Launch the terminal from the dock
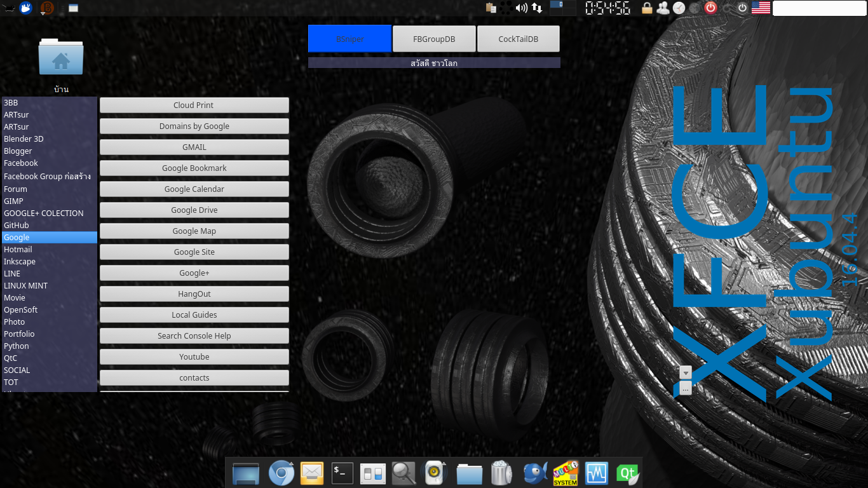The width and height of the screenshot is (868, 488). point(342,473)
